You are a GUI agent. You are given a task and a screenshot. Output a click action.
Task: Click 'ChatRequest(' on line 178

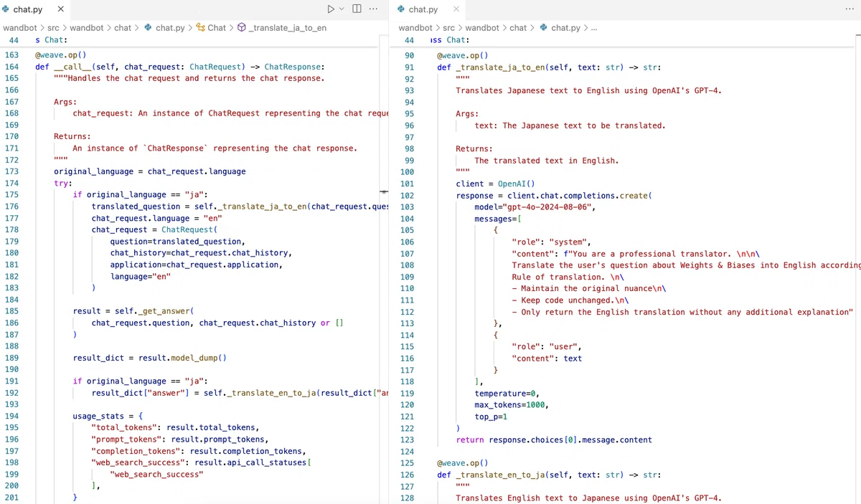(189, 229)
